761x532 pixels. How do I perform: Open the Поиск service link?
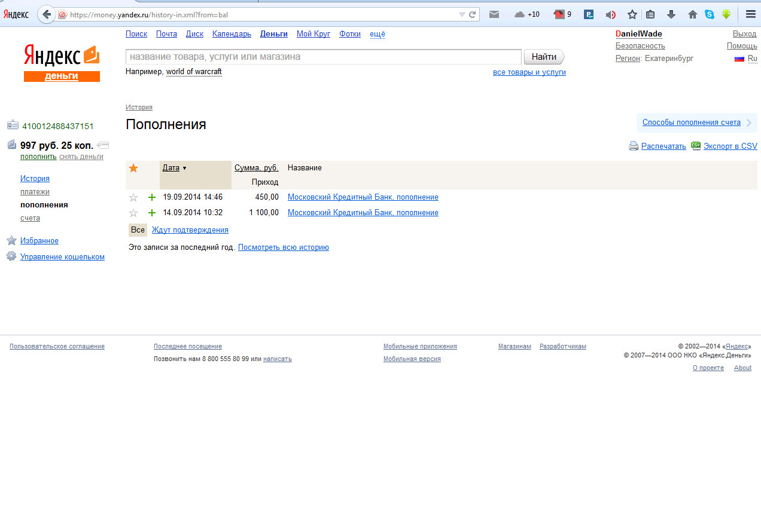coord(136,34)
